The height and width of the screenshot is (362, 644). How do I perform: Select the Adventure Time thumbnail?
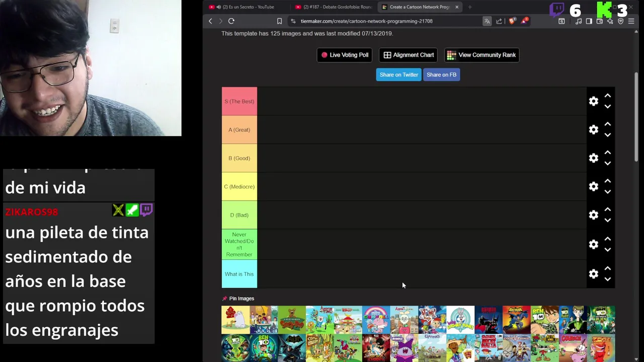pos(319,320)
